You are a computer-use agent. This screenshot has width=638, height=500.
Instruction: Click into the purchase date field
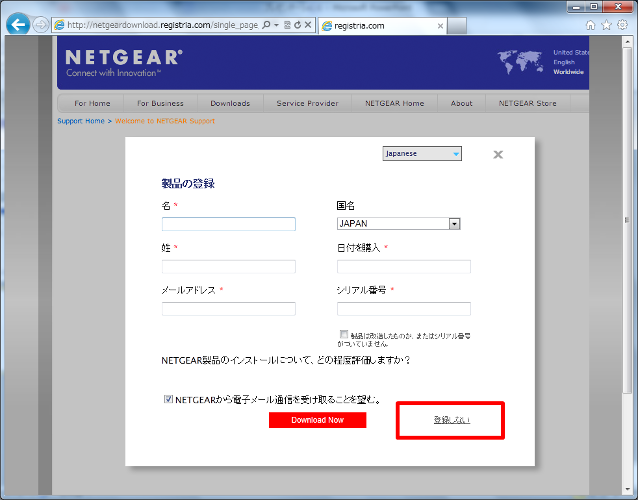[404, 267]
